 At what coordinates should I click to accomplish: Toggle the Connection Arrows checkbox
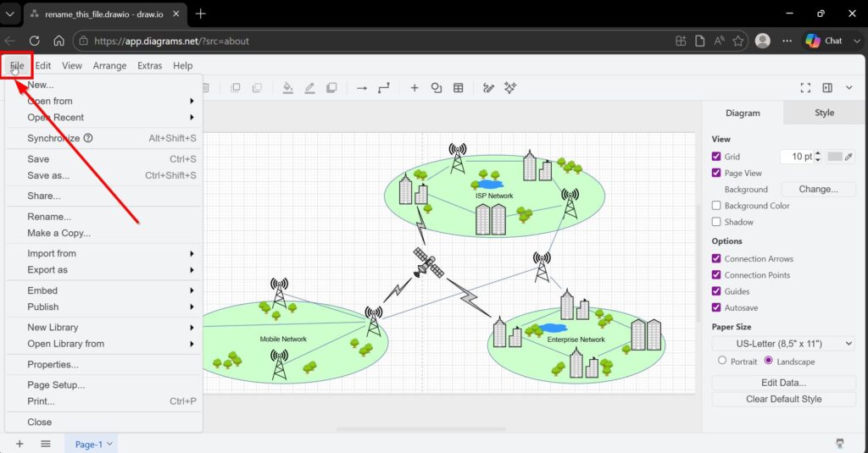click(x=716, y=258)
